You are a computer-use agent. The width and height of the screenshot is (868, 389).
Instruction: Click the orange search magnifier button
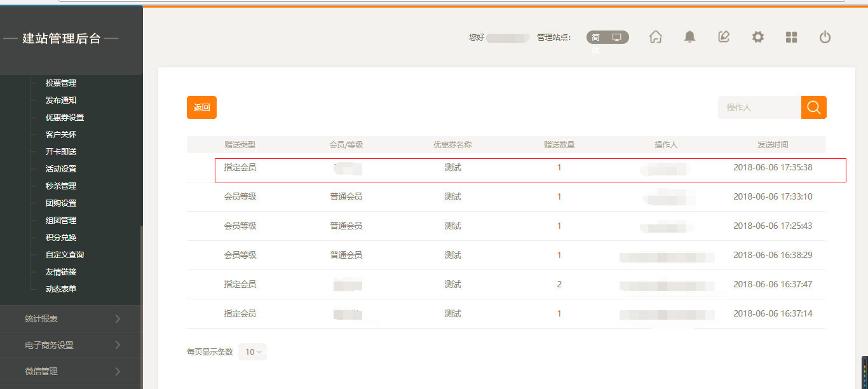click(x=813, y=107)
